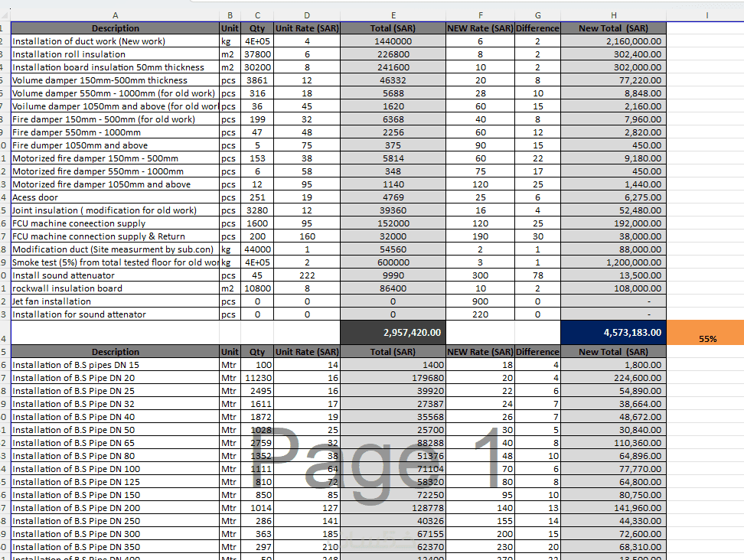Select column E header
This screenshot has height=560, width=744.
coord(393,15)
